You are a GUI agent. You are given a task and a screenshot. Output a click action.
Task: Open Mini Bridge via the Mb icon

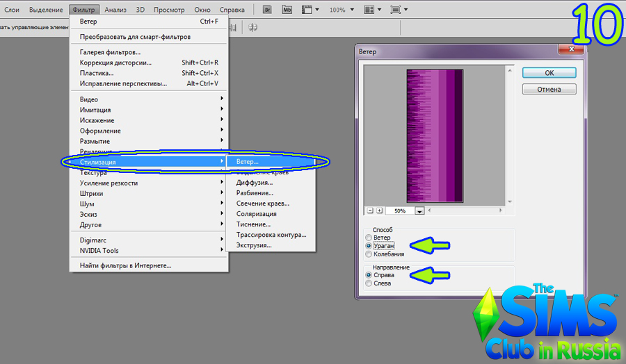pos(287,10)
